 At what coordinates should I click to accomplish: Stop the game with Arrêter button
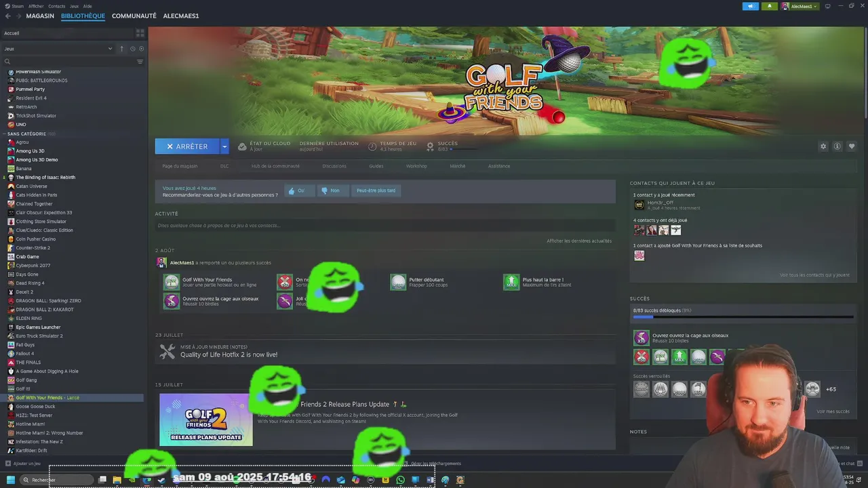click(x=187, y=146)
